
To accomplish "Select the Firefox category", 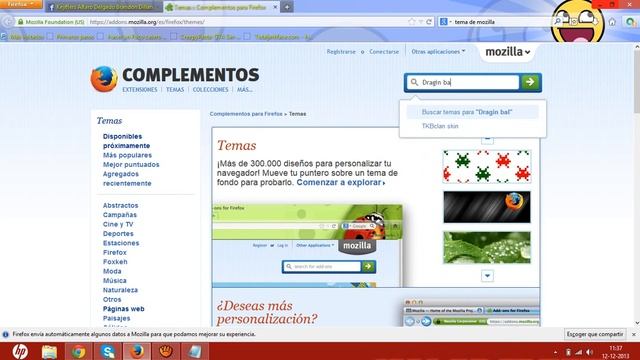I will pyautogui.click(x=115, y=252).
